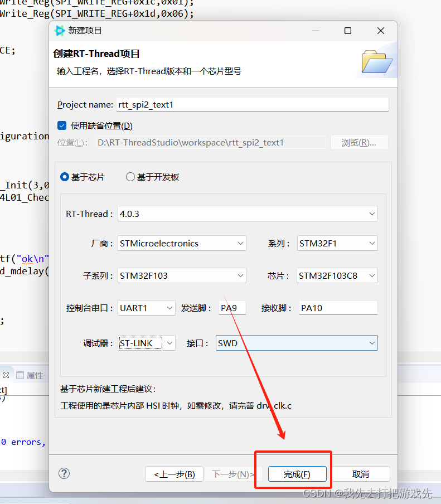441x504 pixels.
Task: Open the 系列 STM32F1 dropdown
Action: click(337, 243)
